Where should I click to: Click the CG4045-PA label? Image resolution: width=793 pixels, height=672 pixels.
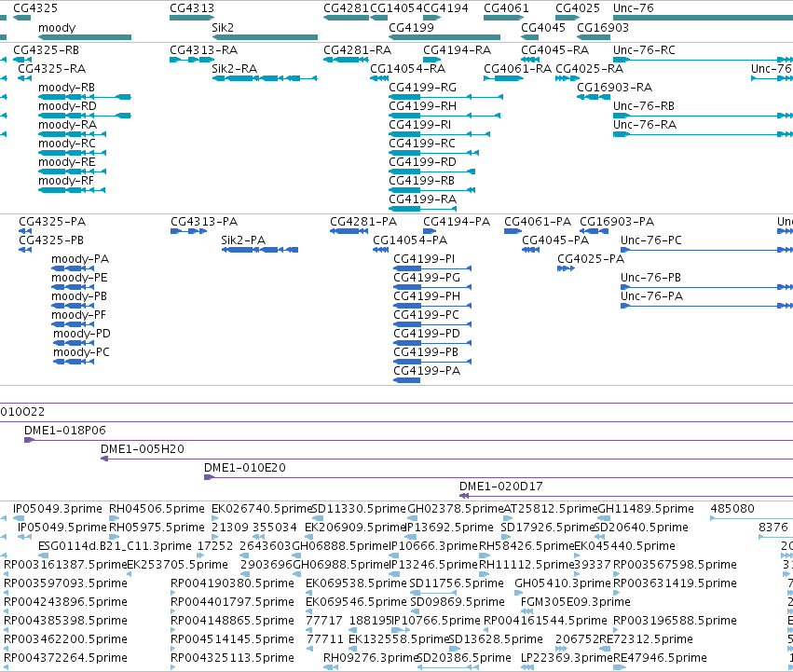click(x=555, y=240)
